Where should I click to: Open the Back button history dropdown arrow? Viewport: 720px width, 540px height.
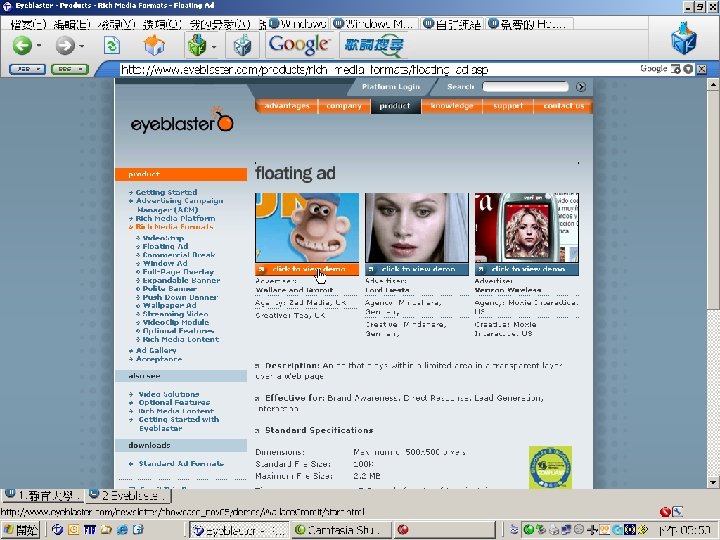click(39, 45)
